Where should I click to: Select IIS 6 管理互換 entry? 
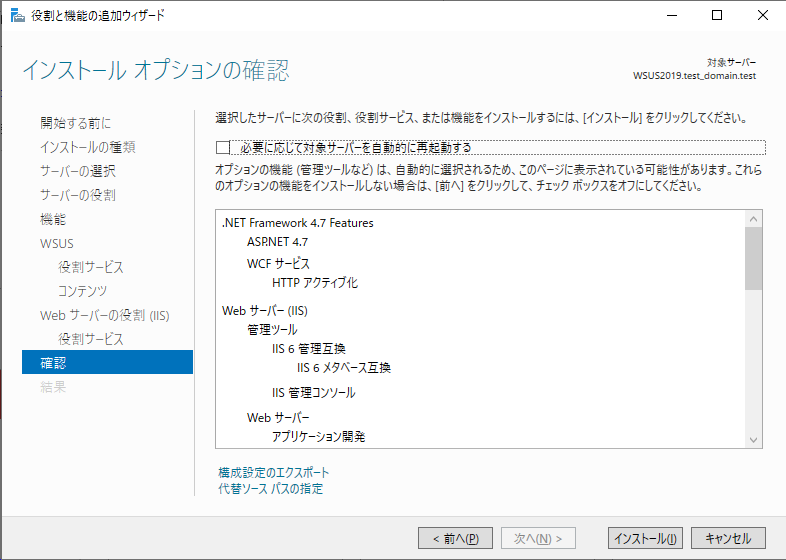pyautogui.click(x=309, y=349)
